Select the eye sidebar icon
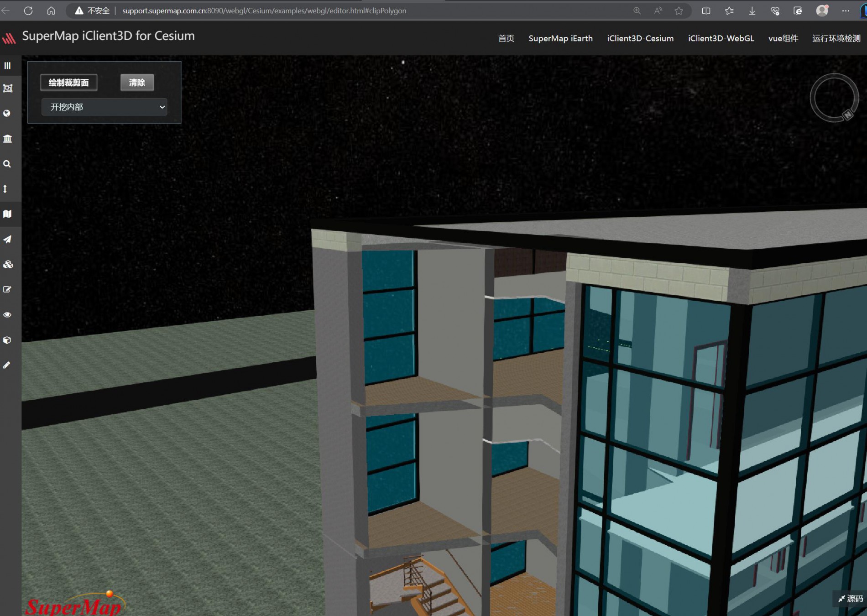 7,315
